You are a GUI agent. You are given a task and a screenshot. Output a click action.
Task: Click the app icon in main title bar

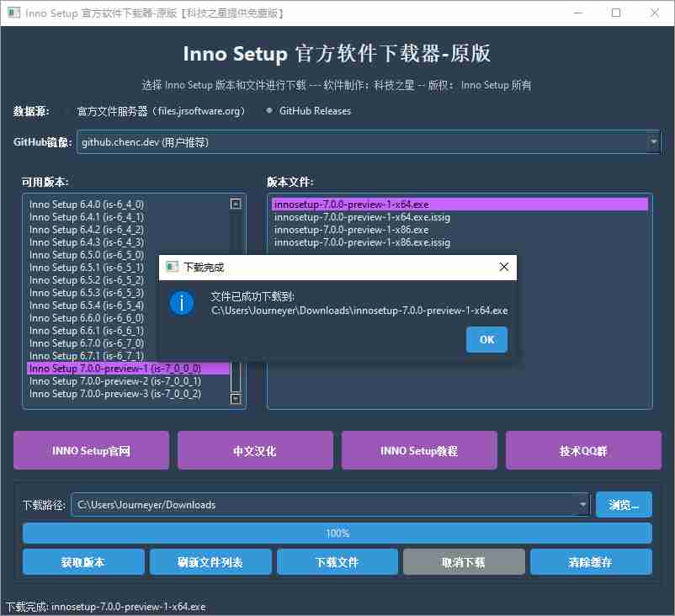point(13,13)
